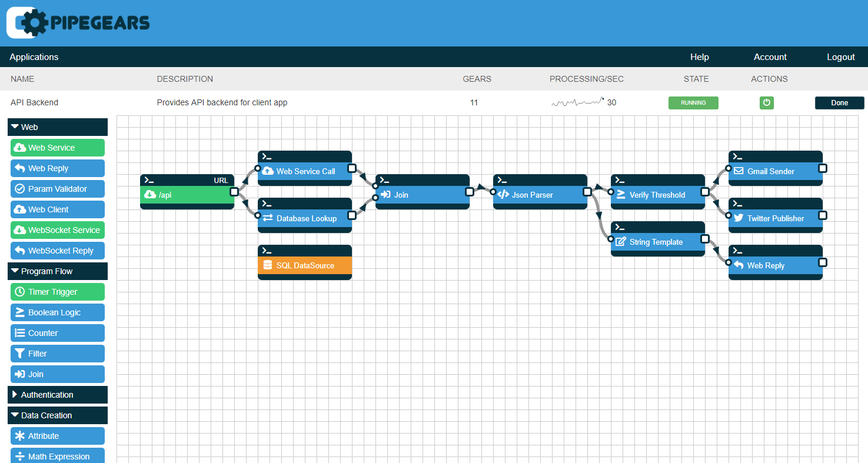Click the Web Service Call terminal icon
The width and height of the screenshot is (868, 463).
(x=267, y=156)
